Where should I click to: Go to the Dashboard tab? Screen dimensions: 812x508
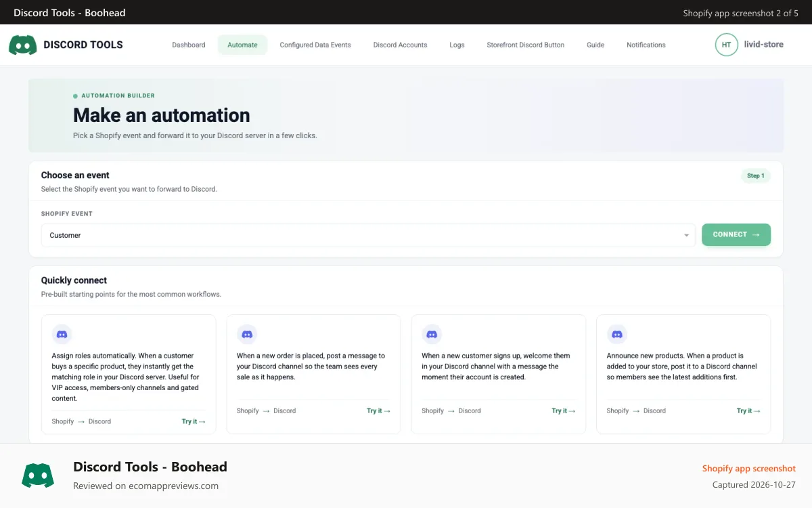tap(189, 45)
